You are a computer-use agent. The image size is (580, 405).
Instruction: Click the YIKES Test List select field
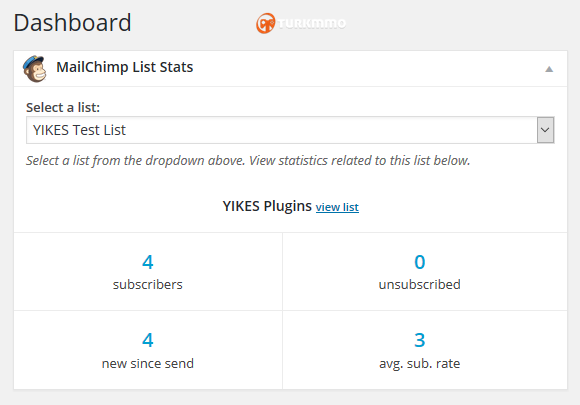(290, 130)
